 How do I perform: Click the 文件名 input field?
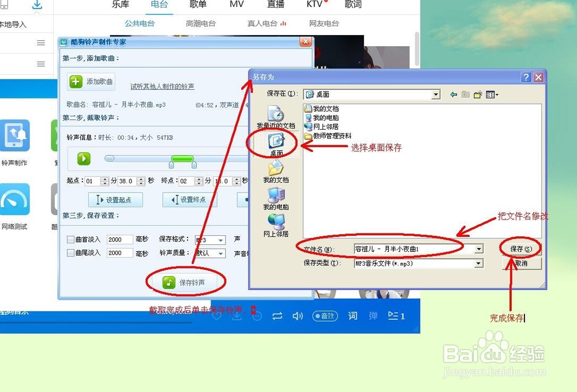(x=414, y=249)
